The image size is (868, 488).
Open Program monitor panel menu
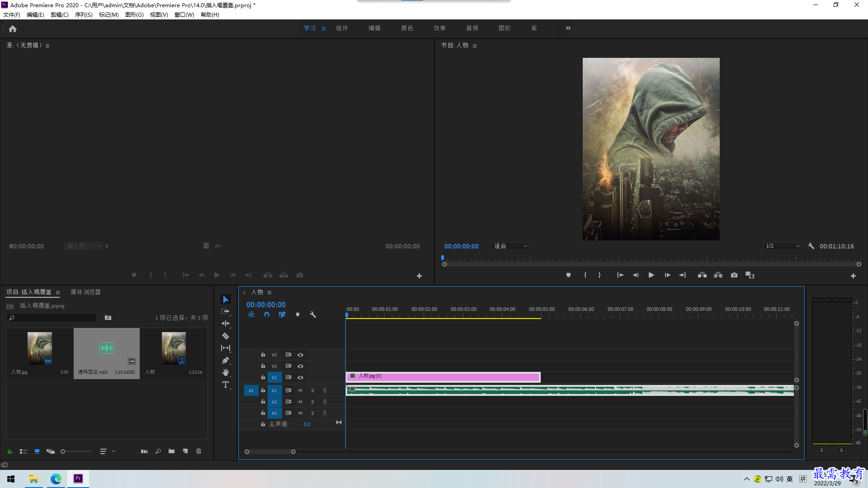(475, 46)
